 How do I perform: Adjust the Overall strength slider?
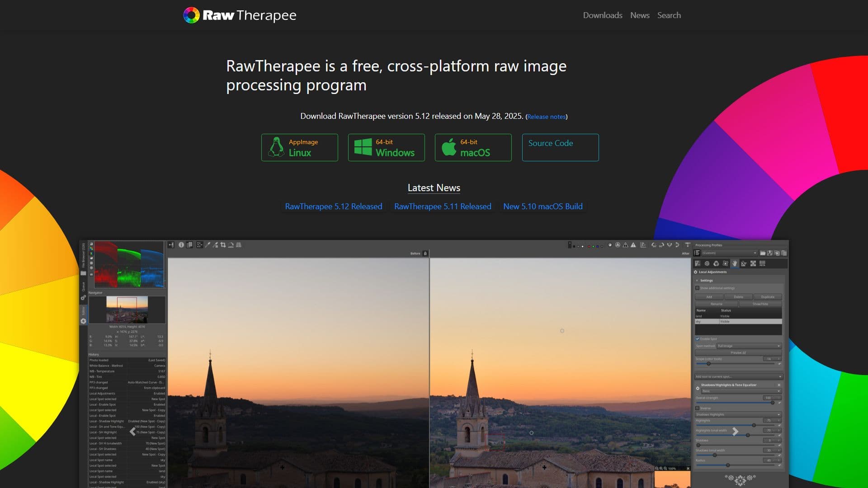tap(735, 403)
